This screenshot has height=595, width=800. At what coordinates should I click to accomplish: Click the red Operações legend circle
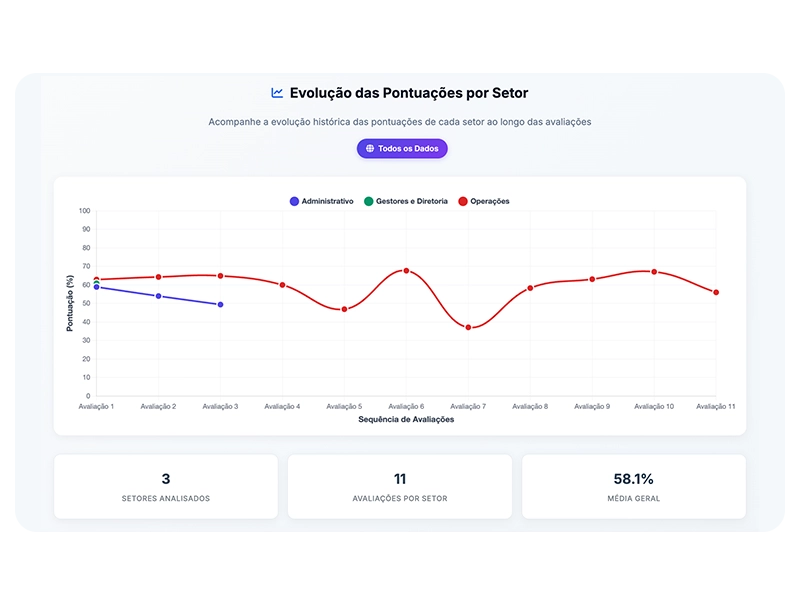coord(463,201)
